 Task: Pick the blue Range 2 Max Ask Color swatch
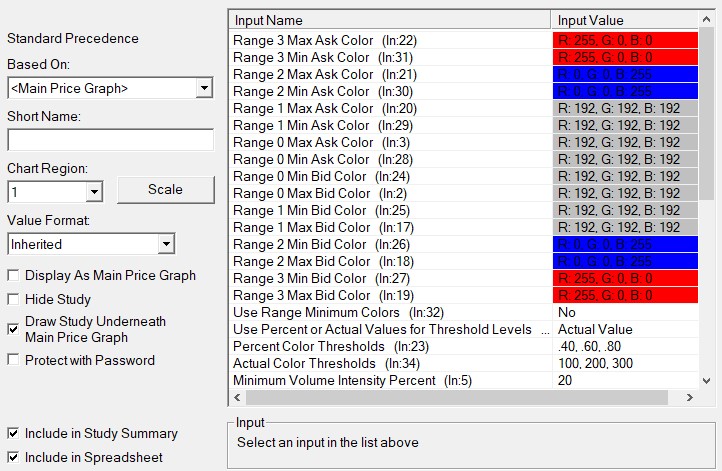click(x=624, y=74)
